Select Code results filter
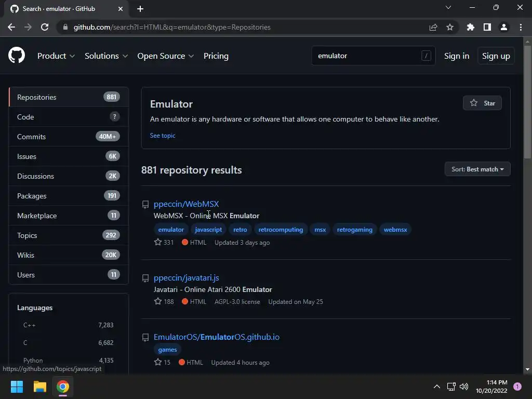 69,117
